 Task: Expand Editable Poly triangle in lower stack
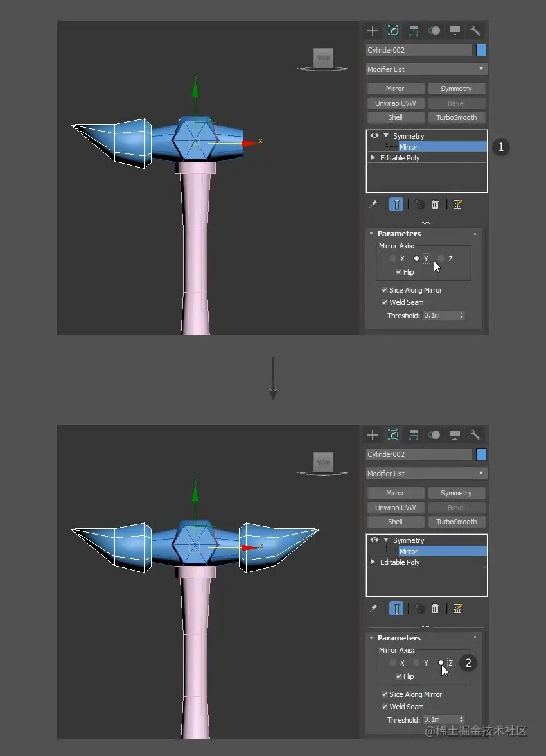(373, 562)
